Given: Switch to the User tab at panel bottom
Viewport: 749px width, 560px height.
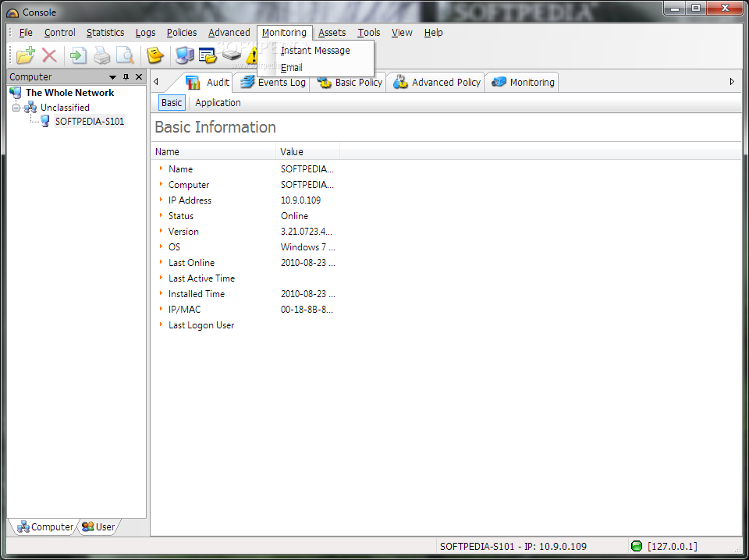Looking at the screenshot, I should (x=99, y=526).
